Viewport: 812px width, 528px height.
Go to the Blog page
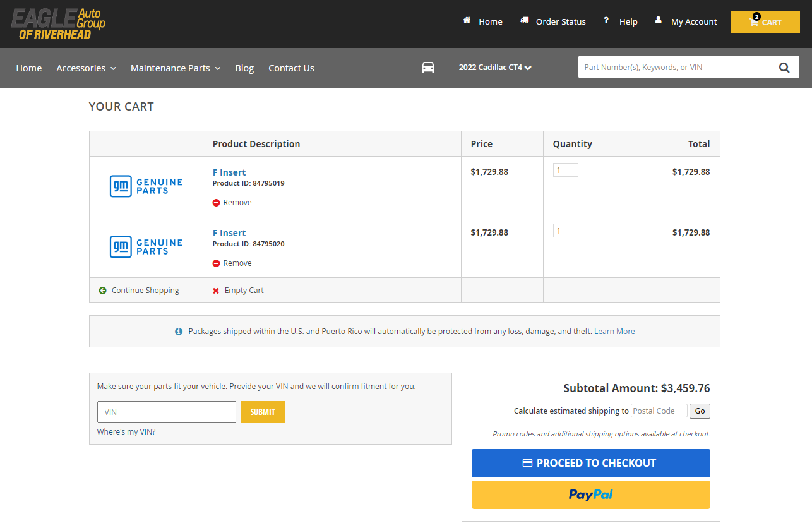(x=244, y=68)
